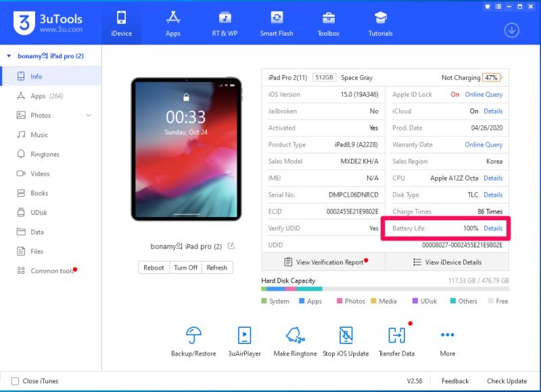Open Make Ringtone tool
541x392 pixels.
[x=296, y=342]
